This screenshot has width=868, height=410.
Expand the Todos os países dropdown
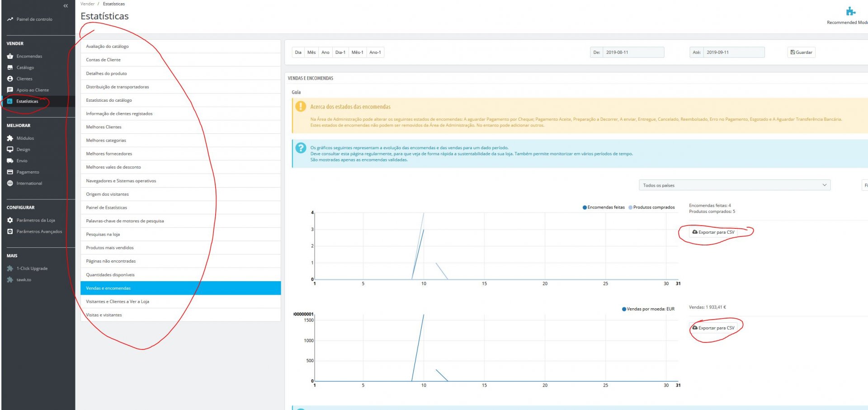[x=734, y=185]
